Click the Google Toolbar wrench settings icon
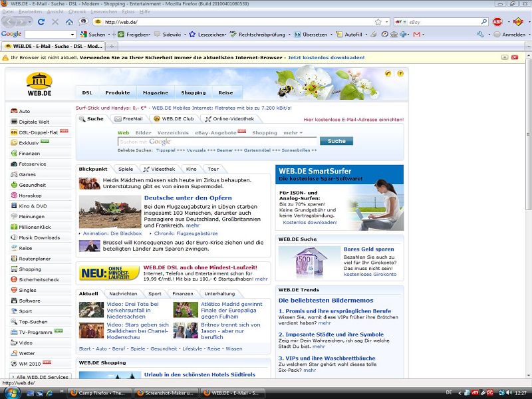This screenshot has height=399, width=532. tap(480, 35)
